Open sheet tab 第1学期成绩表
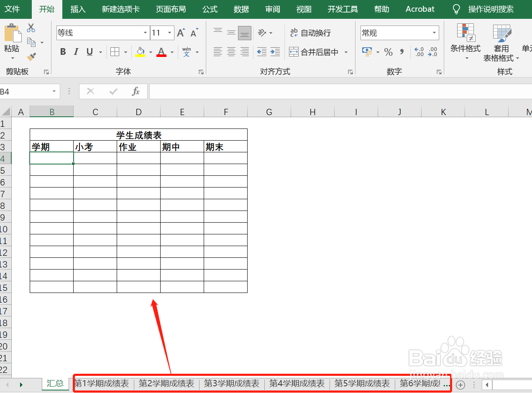Screen dimensions: 532x393 pyautogui.click(x=102, y=383)
